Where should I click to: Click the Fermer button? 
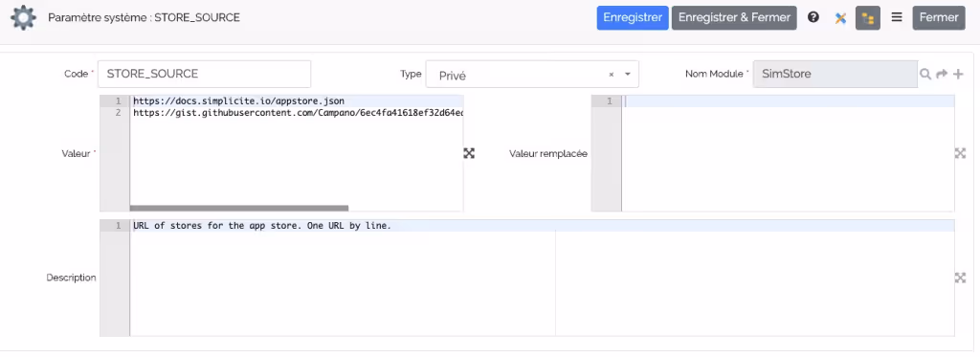[939, 18]
